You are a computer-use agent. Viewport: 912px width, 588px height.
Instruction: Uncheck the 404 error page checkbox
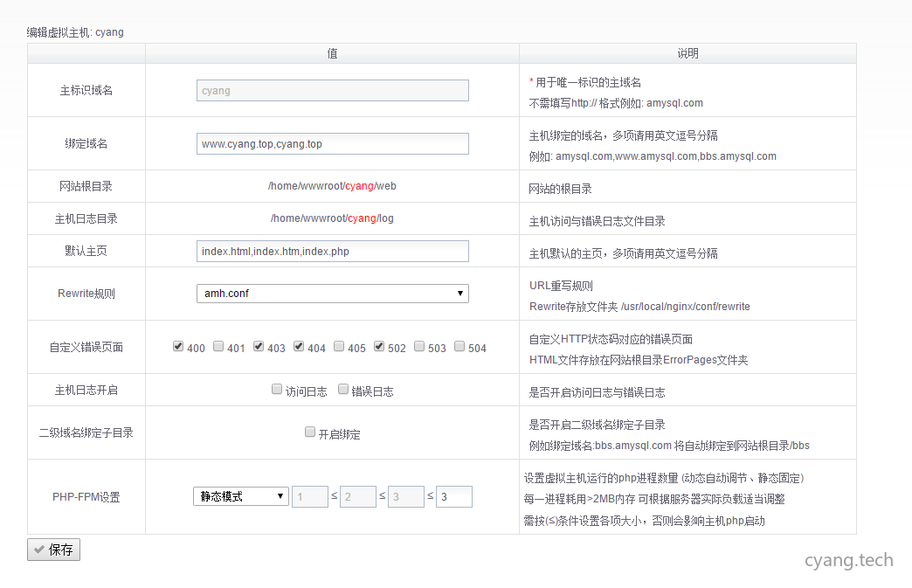(x=299, y=346)
